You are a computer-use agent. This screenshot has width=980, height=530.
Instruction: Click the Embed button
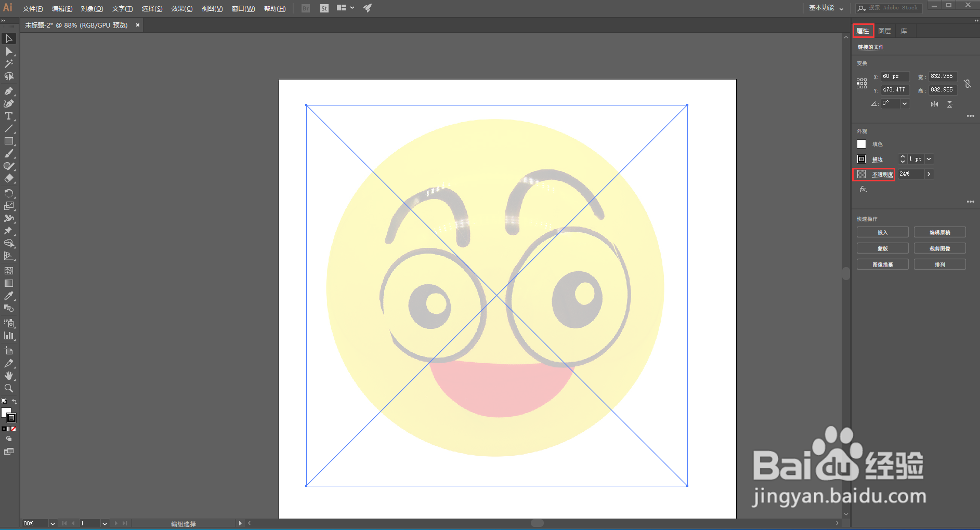[x=883, y=232]
